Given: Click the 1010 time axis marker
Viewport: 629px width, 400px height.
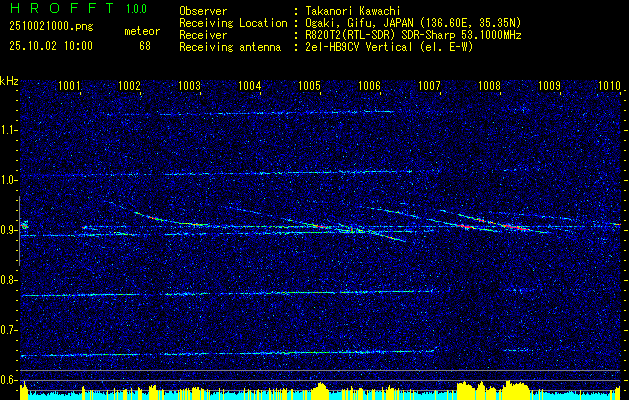Looking at the screenshot, I should click(x=609, y=85).
